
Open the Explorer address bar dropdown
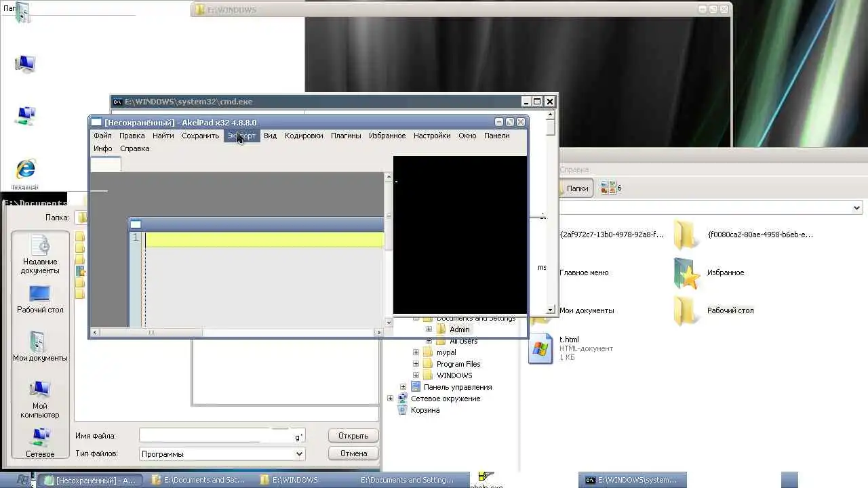pyautogui.click(x=856, y=208)
